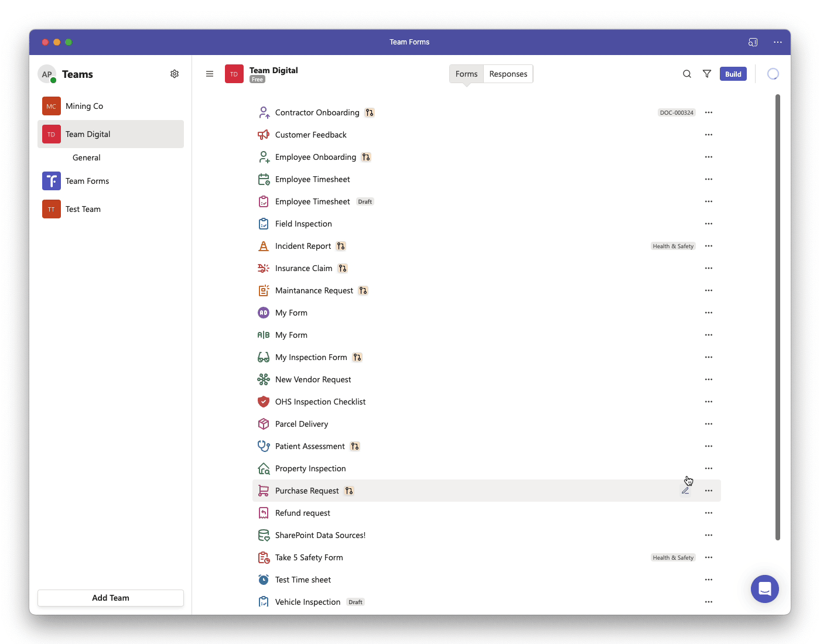The height and width of the screenshot is (644, 820).
Task: Click the Add Team button
Action: (x=111, y=598)
